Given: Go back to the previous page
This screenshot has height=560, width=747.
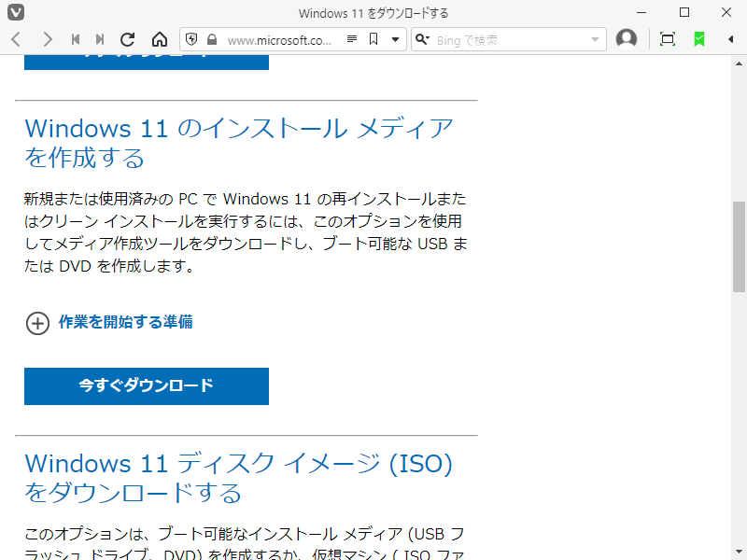Looking at the screenshot, I should click(16, 39).
